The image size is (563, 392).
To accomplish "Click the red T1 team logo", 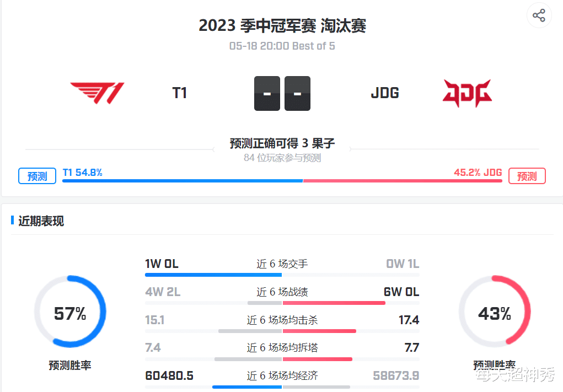I will (x=97, y=93).
